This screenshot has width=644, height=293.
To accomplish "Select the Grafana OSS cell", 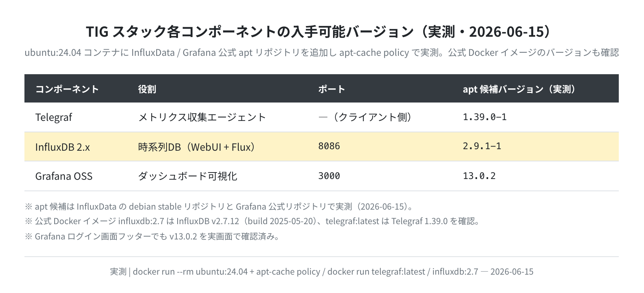I will [64, 176].
